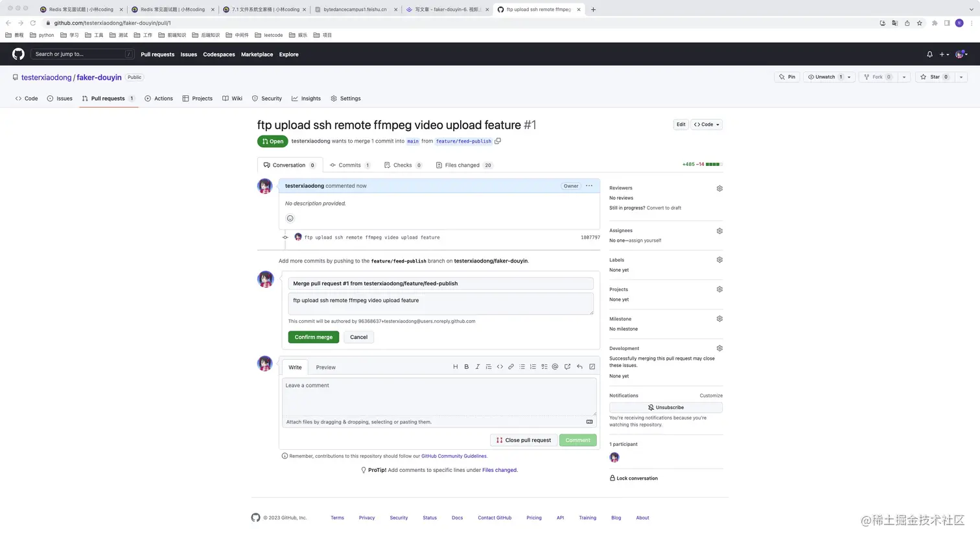The image size is (980, 542).
Task: Copy the feature/feed-publish branch name
Action: tap(498, 141)
